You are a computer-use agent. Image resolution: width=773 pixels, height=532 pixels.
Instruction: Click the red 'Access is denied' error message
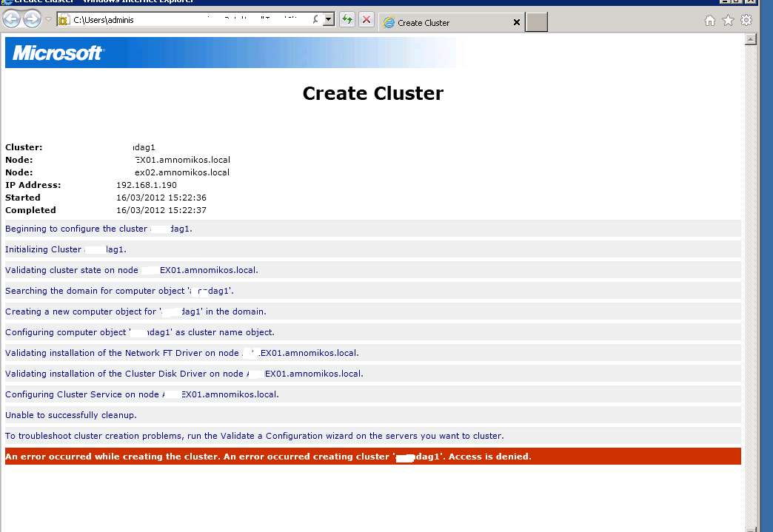(x=373, y=456)
